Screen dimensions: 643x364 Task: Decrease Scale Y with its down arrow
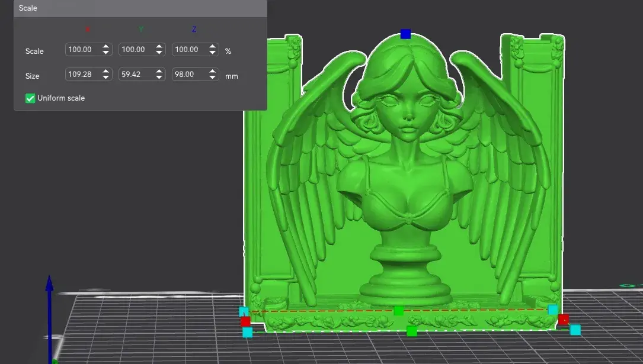coord(159,53)
